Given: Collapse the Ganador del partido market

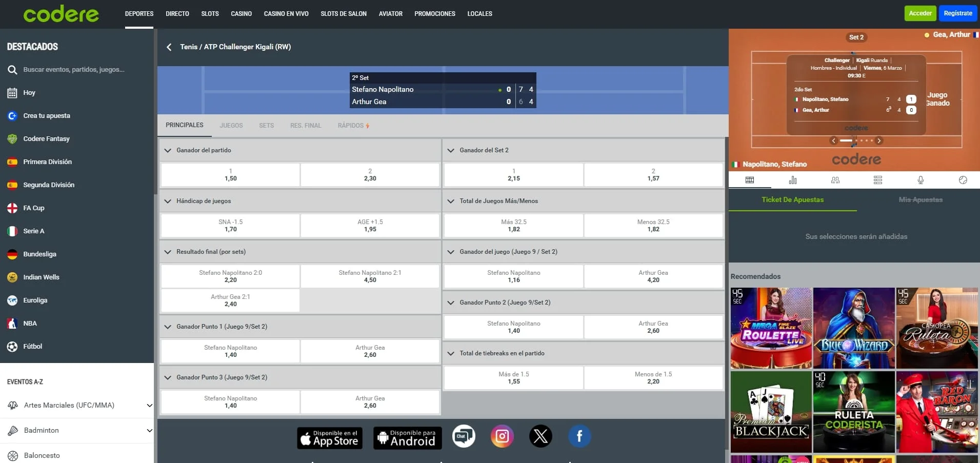Looking at the screenshot, I should tap(168, 150).
